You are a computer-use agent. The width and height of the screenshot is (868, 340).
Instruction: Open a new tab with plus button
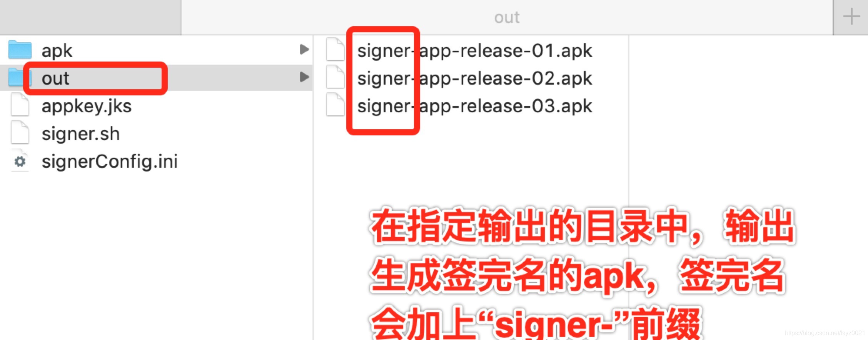(x=851, y=17)
